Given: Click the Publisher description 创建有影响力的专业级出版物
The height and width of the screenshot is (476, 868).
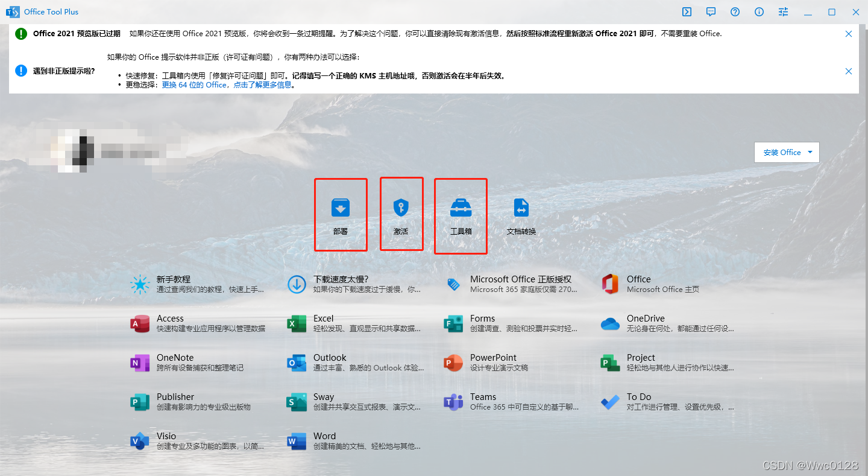Looking at the screenshot, I should coord(204,407).
